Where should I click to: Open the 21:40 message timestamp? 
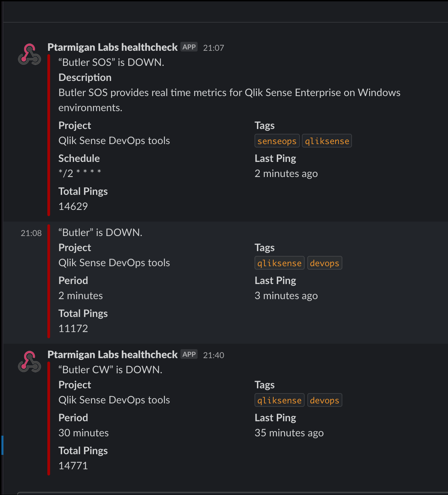213,355
